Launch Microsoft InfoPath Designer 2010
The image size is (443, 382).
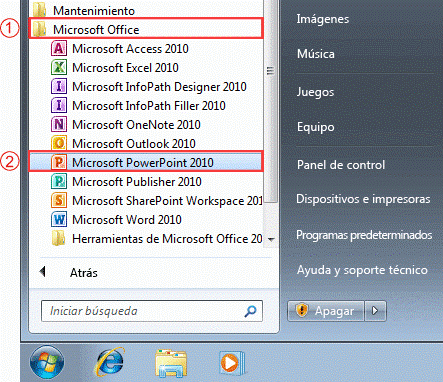point(159,87)
